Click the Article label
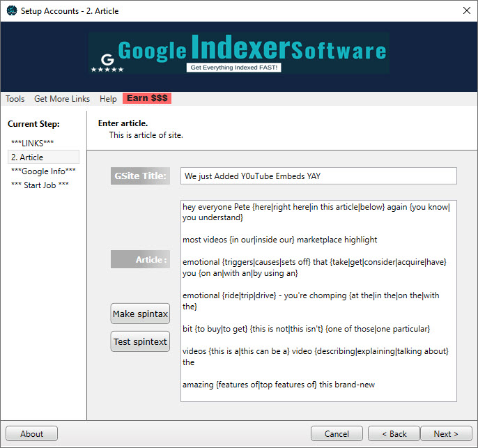 click(x=140, y=259)
